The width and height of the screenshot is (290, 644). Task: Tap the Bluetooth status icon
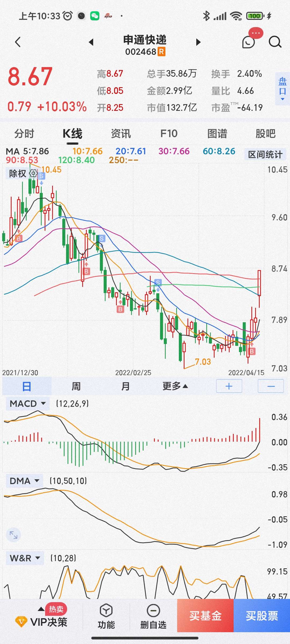click(206, 16)
